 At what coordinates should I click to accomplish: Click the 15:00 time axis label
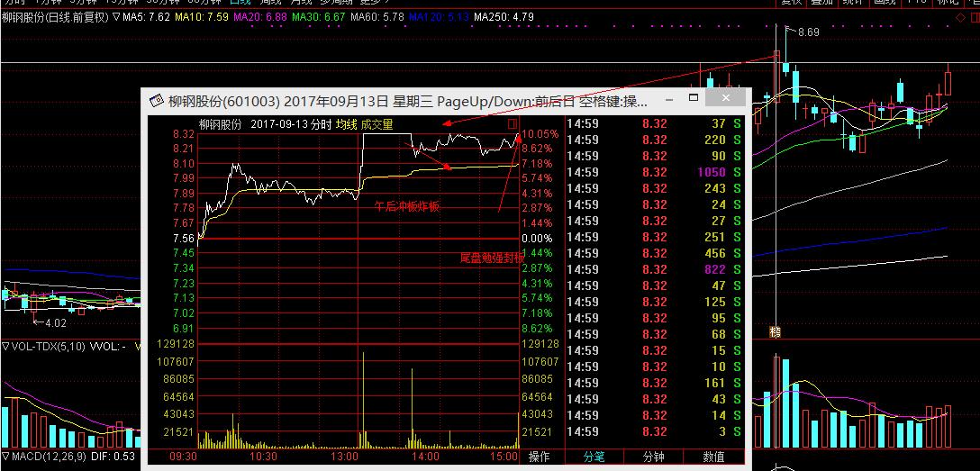[505, 457]
